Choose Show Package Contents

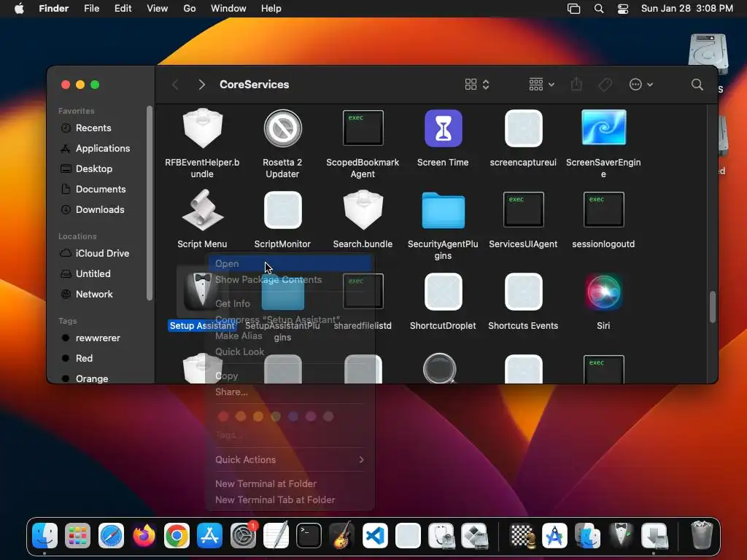[290, 279]
